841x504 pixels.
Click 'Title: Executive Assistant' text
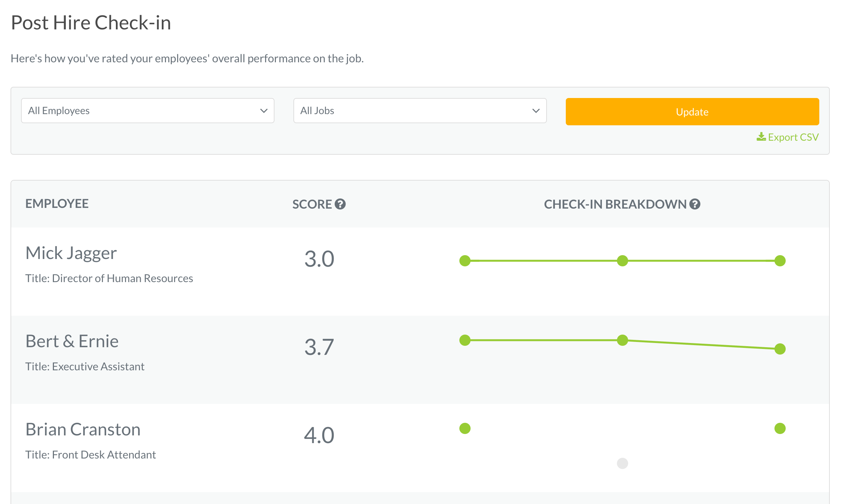tap(85, 366)
